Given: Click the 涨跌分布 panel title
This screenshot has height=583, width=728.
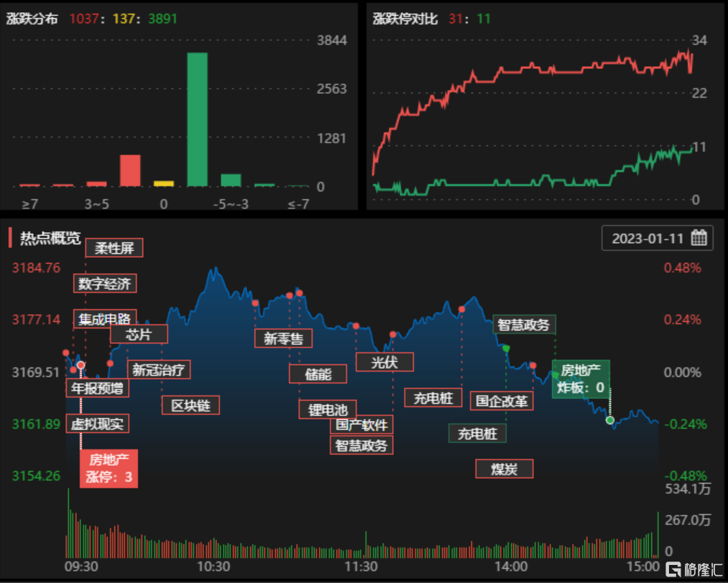Looking at the screenshot, I should pos(32,19).
